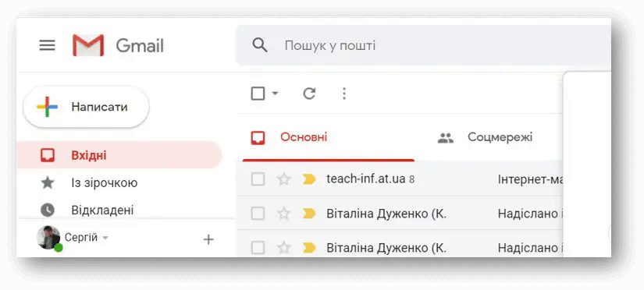Click the Gmail envelope logo
Screen dimensions: 644x290
[88, 45]
